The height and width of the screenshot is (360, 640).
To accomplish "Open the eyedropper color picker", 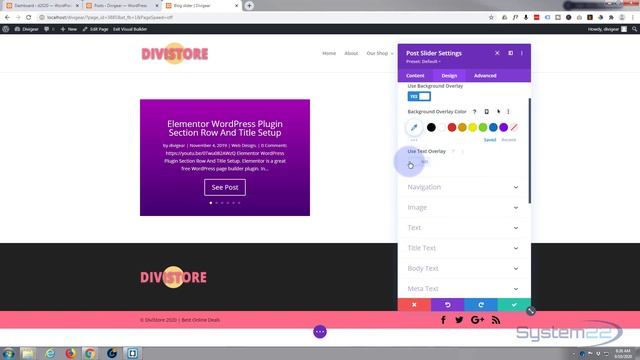I will pos(414,127).
